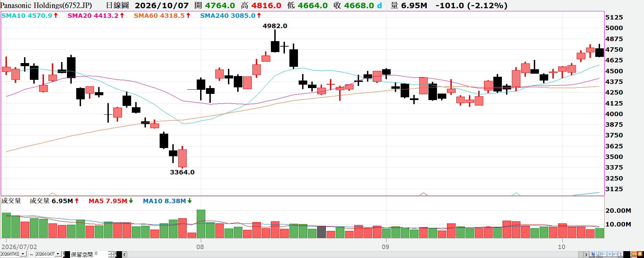Click the SMA240 3085.0 indicator label

(228, 15)
